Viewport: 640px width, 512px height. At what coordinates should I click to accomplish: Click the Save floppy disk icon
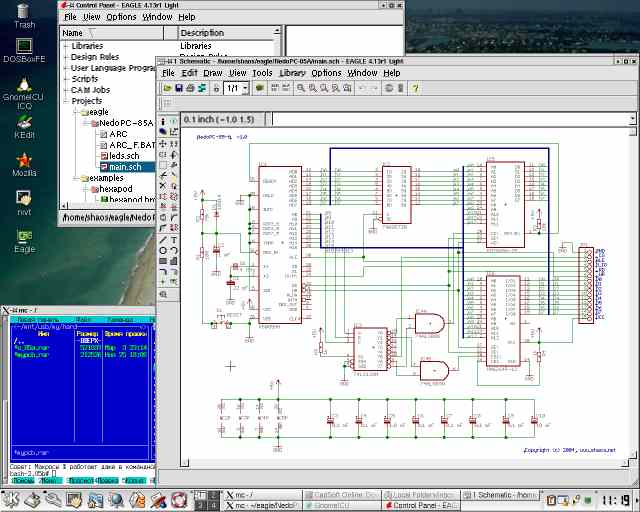(x=178, y=88)
